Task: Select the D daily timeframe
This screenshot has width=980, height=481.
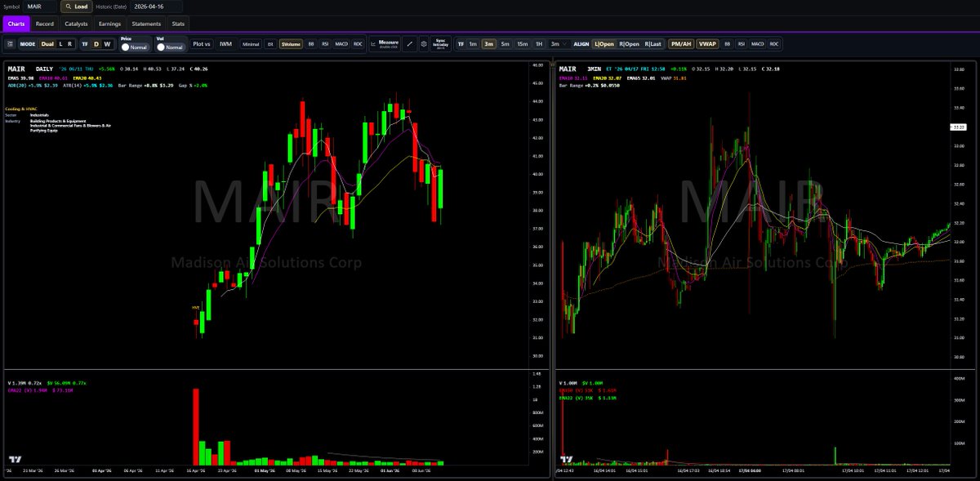Action: 96,44
